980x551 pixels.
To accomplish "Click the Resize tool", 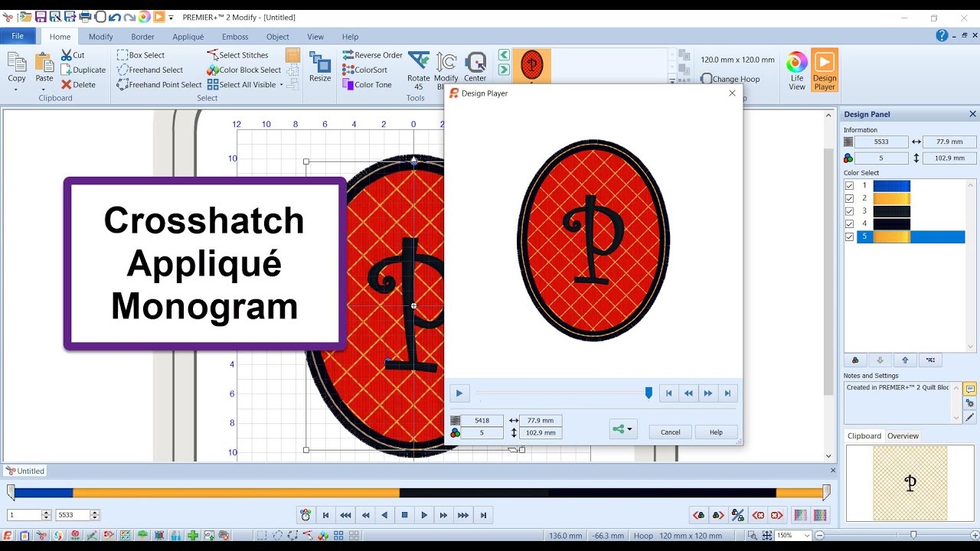I will pyautogui.click(x=320, y=67).
